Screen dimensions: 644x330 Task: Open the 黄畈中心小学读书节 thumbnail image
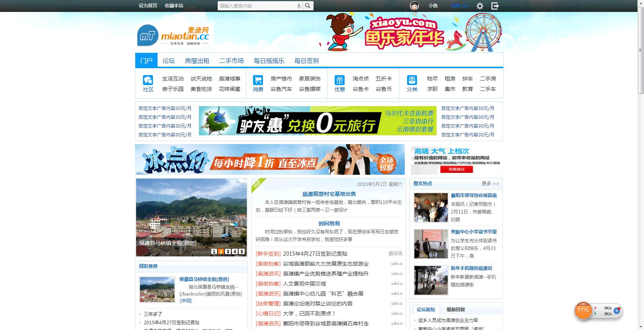pyautogui.click(x=431, y=244)
